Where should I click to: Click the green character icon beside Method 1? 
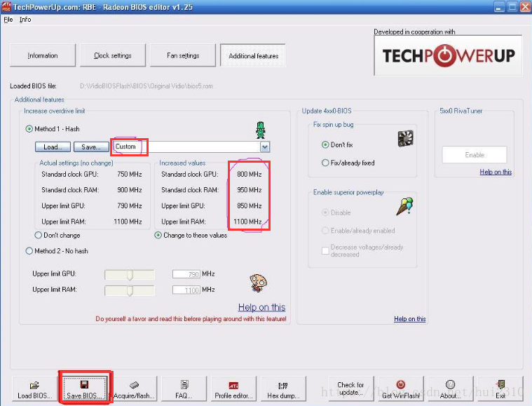(261, 130)
